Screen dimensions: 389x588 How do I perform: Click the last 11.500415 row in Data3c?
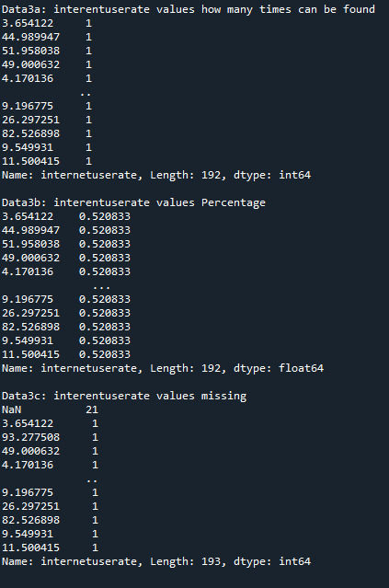tap(50, 548)
